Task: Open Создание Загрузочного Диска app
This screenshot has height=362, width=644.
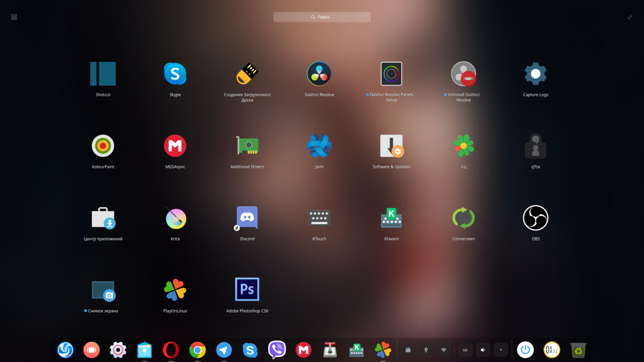Action: pos(247,74)
